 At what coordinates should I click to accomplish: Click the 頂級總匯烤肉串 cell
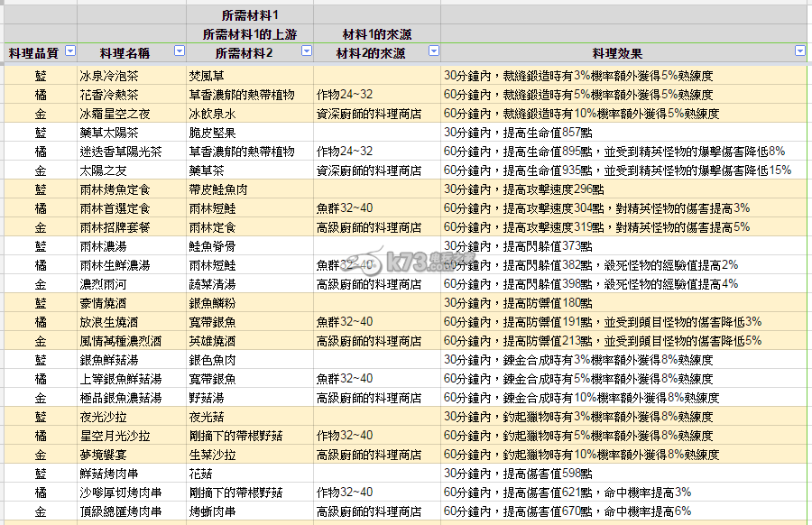point(121,511)
